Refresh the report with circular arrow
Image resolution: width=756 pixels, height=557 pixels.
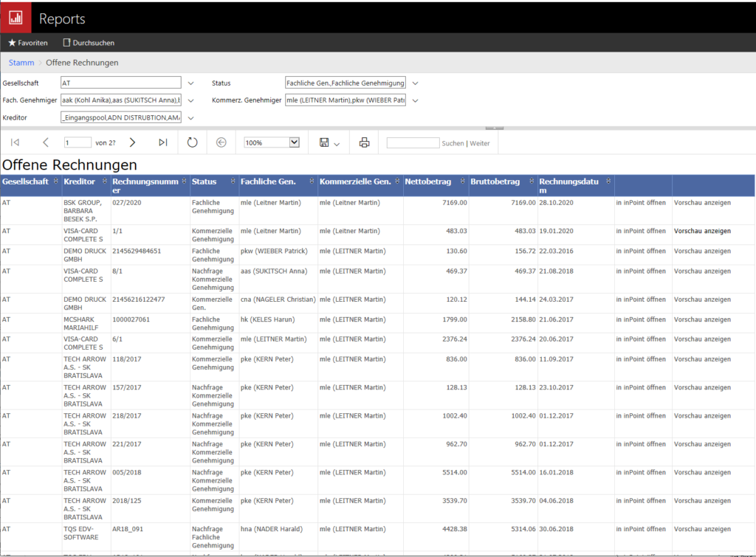(x=192, y=142)
